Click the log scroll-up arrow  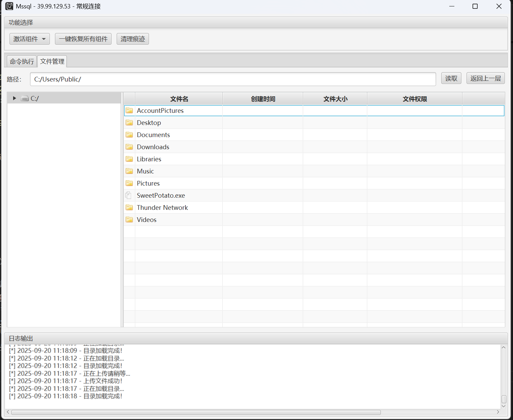504,348
